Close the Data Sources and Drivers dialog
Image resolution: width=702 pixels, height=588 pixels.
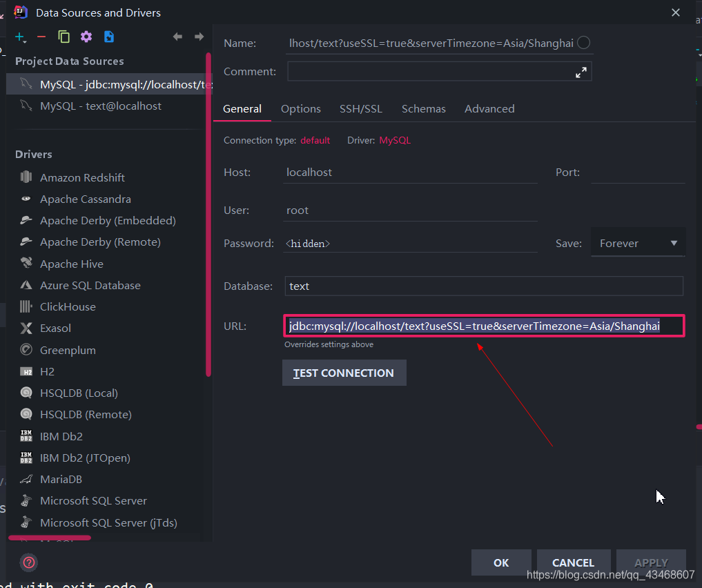(x=676, y=12)
